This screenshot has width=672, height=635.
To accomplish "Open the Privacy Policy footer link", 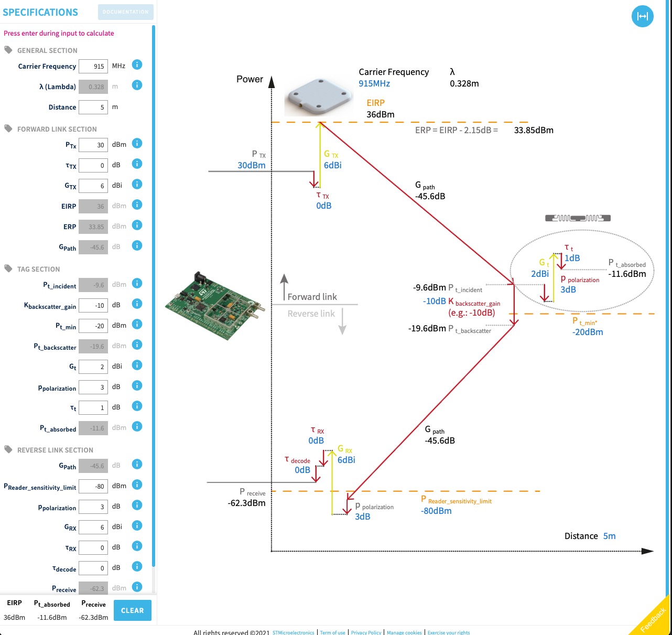I will (366, 632).
